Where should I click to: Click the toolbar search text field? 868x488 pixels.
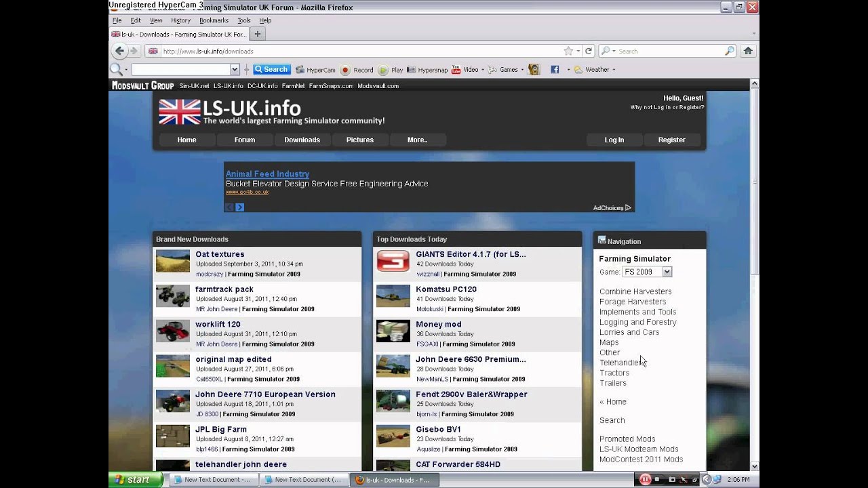pos(180,69)
